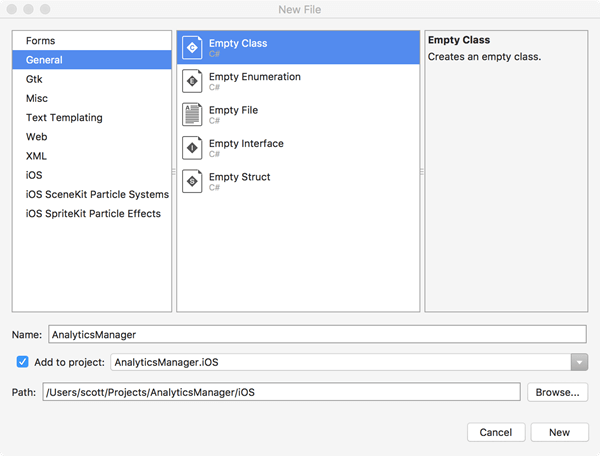The image size is (600, 456).
Task: Select the Web category
Action: [x=37, y=137]
